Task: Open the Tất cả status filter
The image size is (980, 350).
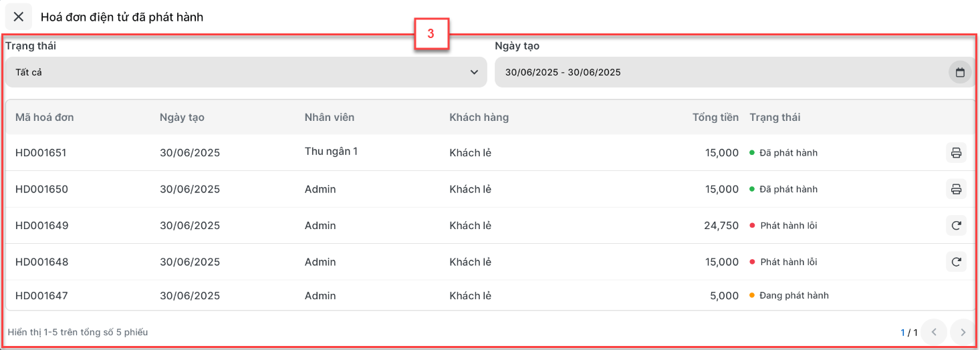Action: coord(246,72)
